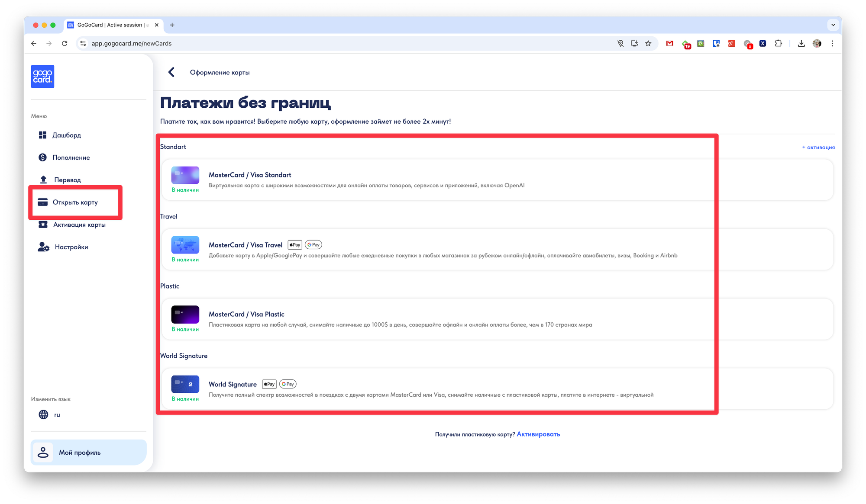Choose the World Signature card option
Viewport: 866px width, 504px height.
click(233, 384)
